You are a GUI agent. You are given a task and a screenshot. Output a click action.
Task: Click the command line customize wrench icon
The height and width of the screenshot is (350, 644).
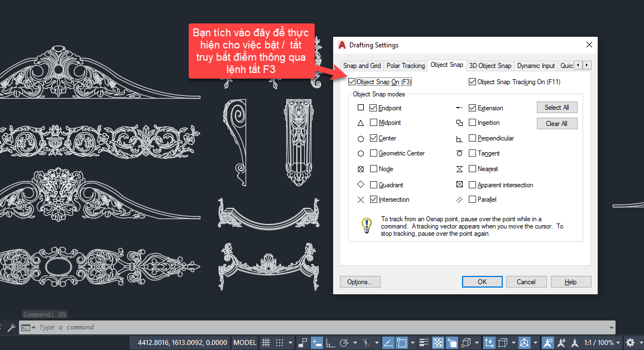(x=12, y=328)
